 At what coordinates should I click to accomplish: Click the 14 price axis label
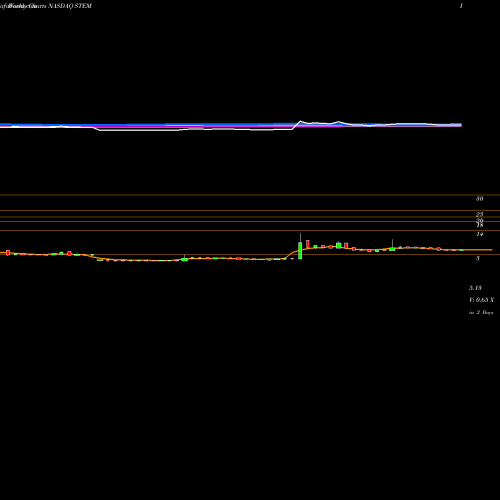479,234
